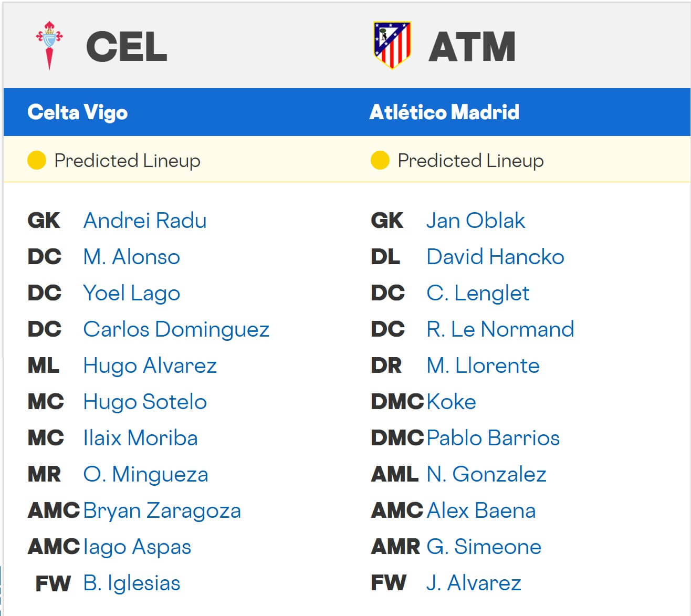Click the Atlético Madrid team header
691x616 pixels.
click(x=444, y=112)
